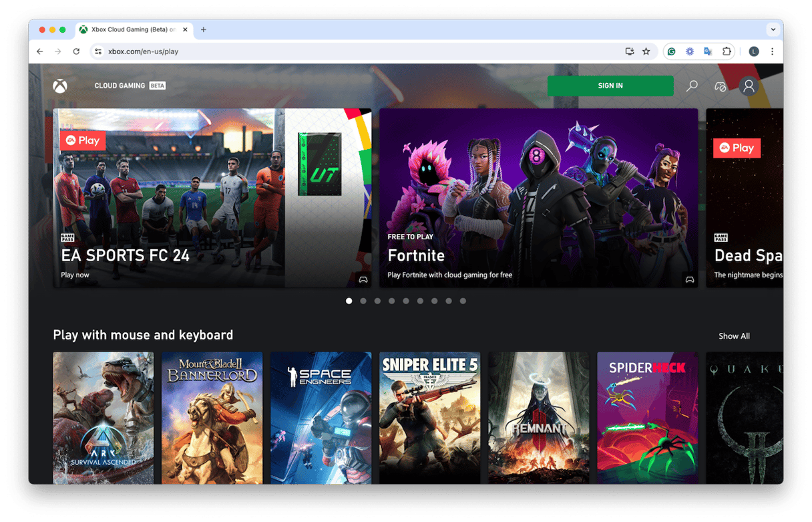
Task: Open the Chrome three-dot menu
Action: (x=773, y=51)
